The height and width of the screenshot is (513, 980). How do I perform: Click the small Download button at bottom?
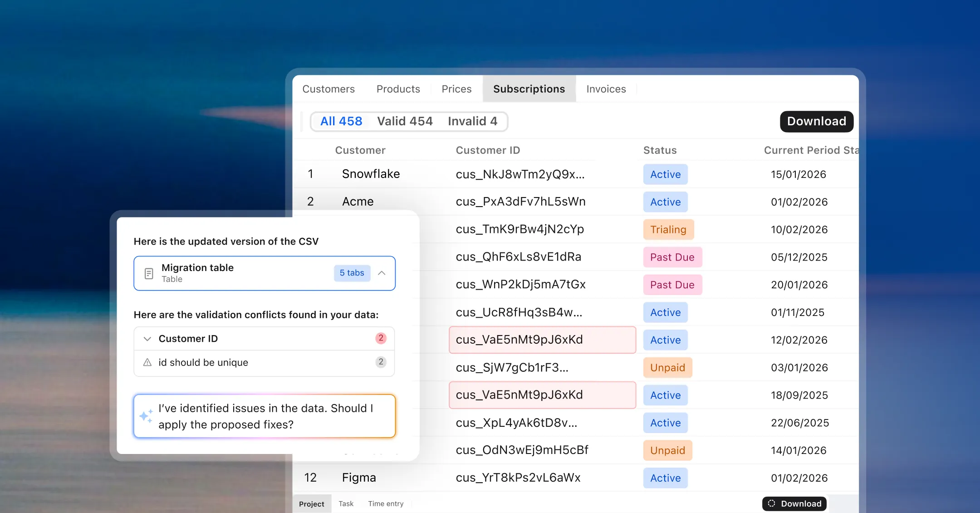point(794,503)
